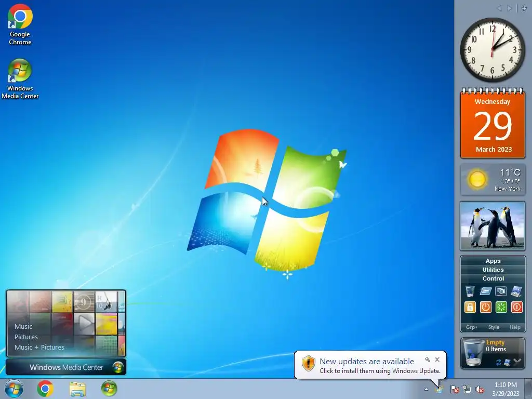Click play thumbnail in Media Center gadget
532x399 pixels.
coord(84,324)
